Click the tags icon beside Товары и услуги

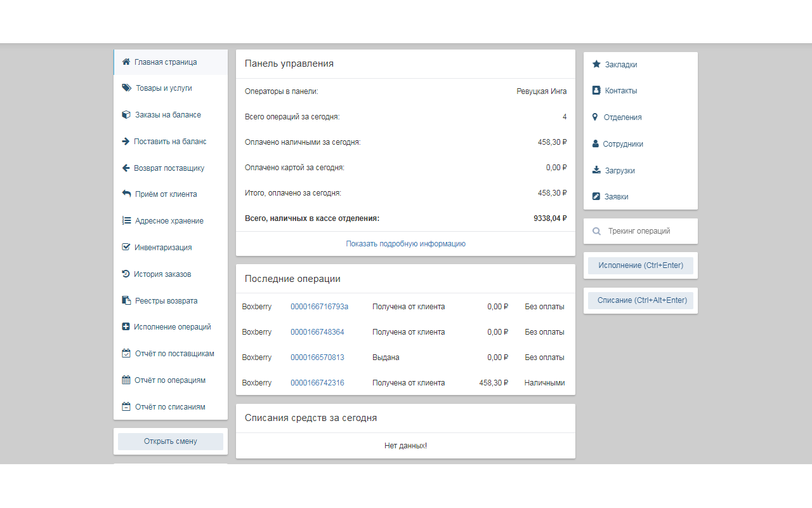(127, 88)
